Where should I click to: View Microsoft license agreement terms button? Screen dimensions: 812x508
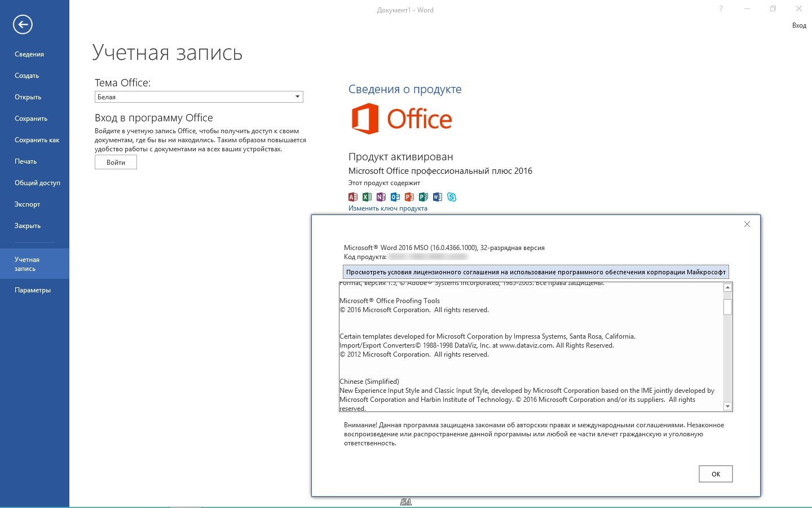coord(535,272)
